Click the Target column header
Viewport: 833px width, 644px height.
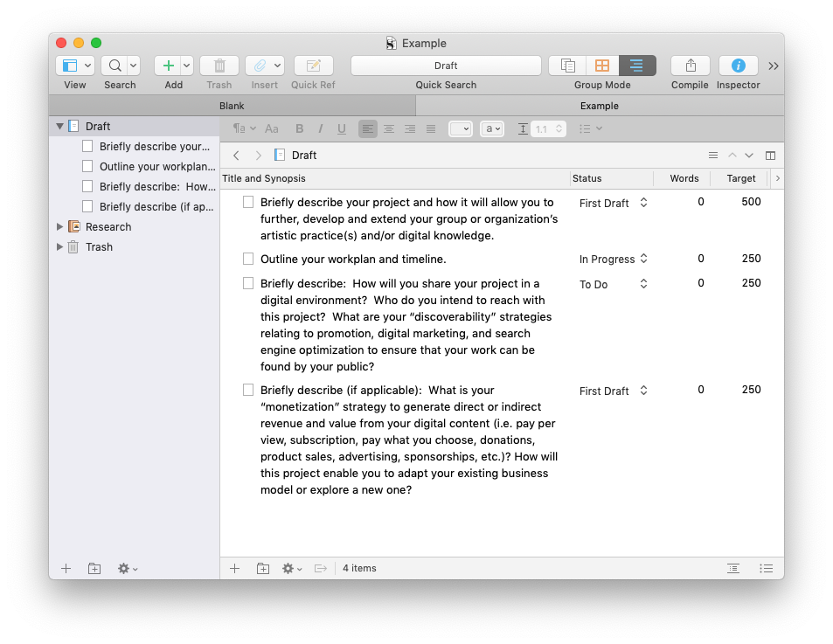point(740,178)
